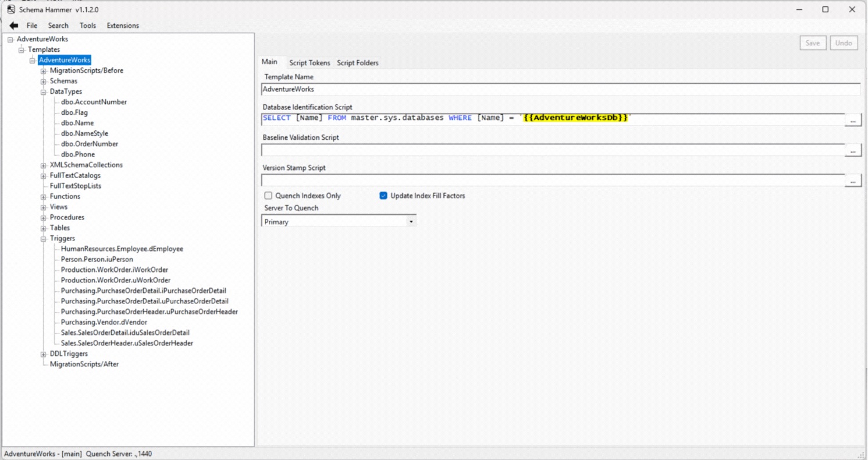Open the Database Identification Script browse button
The width and height of the screenshot is (868, 460).
pos(853,119)
